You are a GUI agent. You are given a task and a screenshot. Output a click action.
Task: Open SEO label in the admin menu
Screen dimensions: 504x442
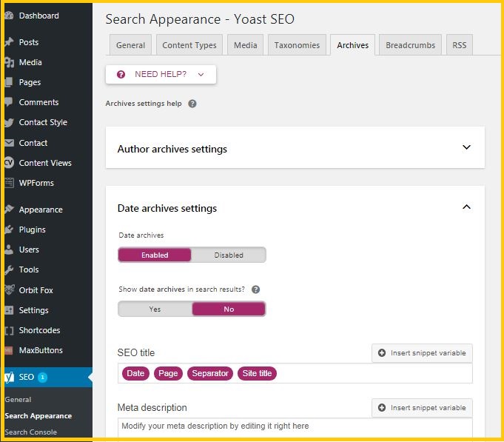coord(27,377)
